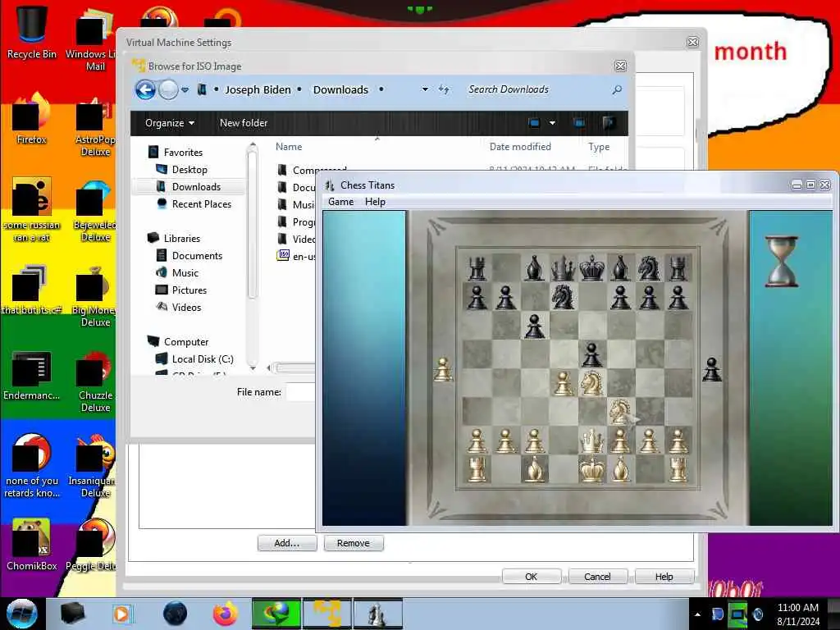Toggle the preview pane icon
The height and width of the screenshot is (630, 840).
579,123
